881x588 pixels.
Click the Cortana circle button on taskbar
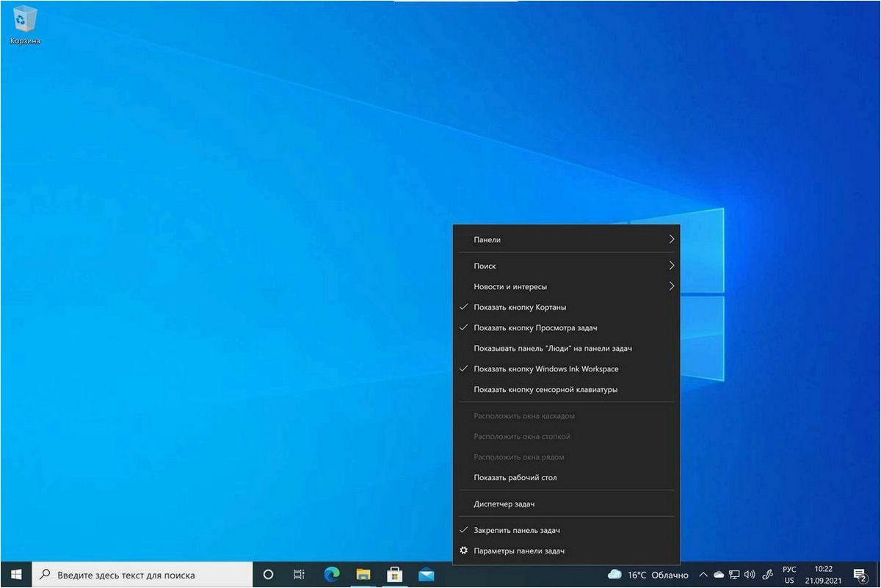268,575
